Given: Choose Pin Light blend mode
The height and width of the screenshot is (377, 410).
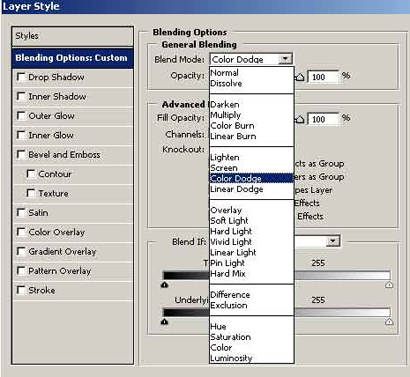Looking at the screenshot, I should [251, 263].
